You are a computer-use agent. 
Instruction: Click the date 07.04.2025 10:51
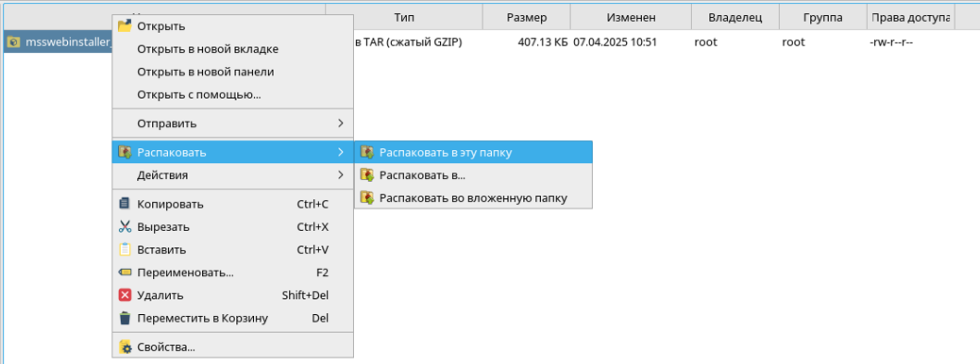(615, 42)
